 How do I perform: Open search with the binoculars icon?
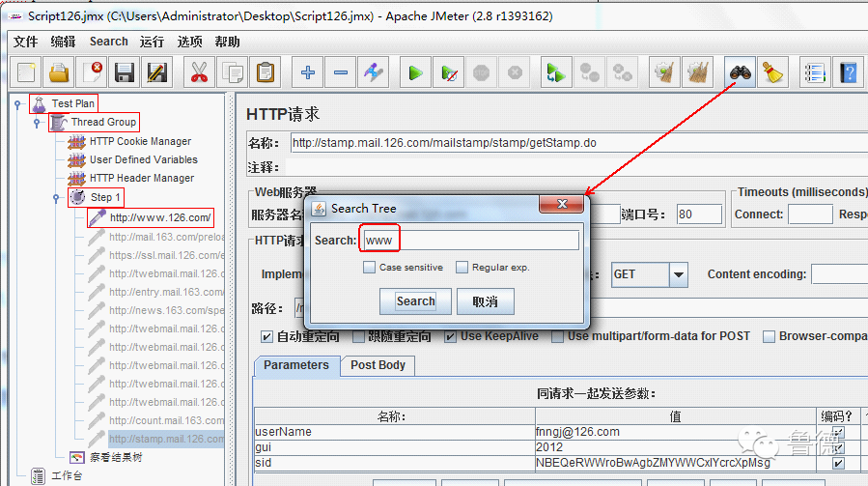741,72
